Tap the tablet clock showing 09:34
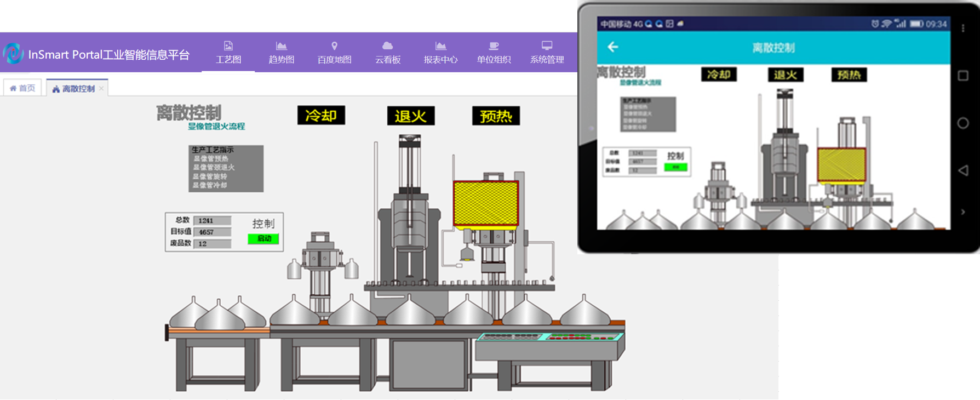 936,24
